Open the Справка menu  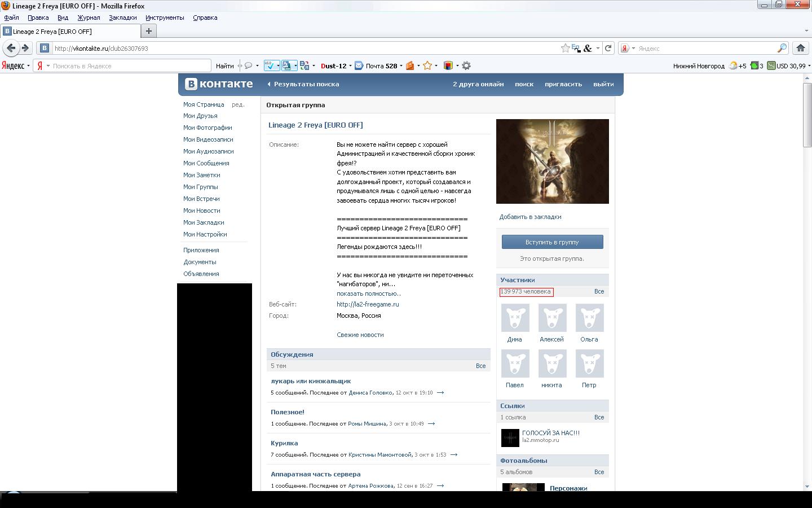tap(205, 17)
